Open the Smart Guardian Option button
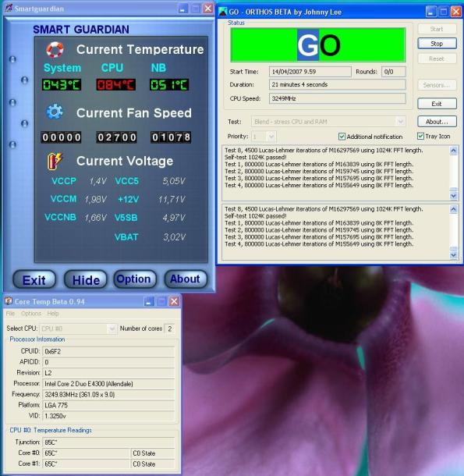The height and width of the screenshot is (476, 464). 134,279
